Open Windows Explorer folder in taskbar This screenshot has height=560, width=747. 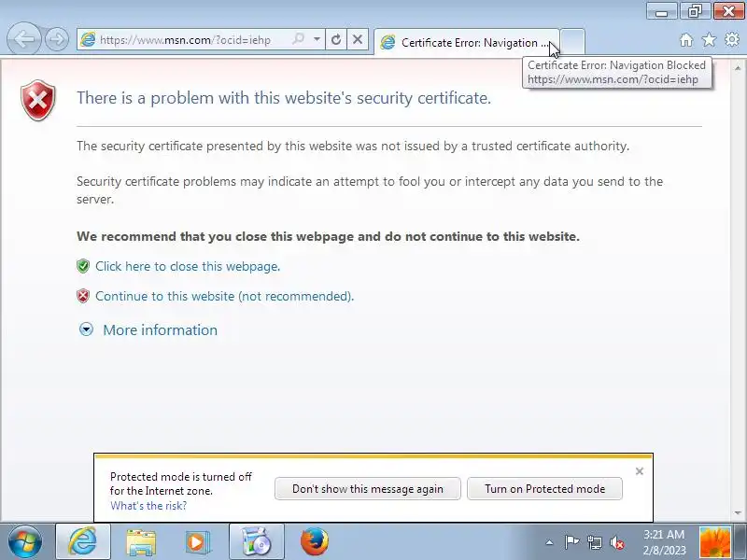pyautogui.click(x=141, y=542)
